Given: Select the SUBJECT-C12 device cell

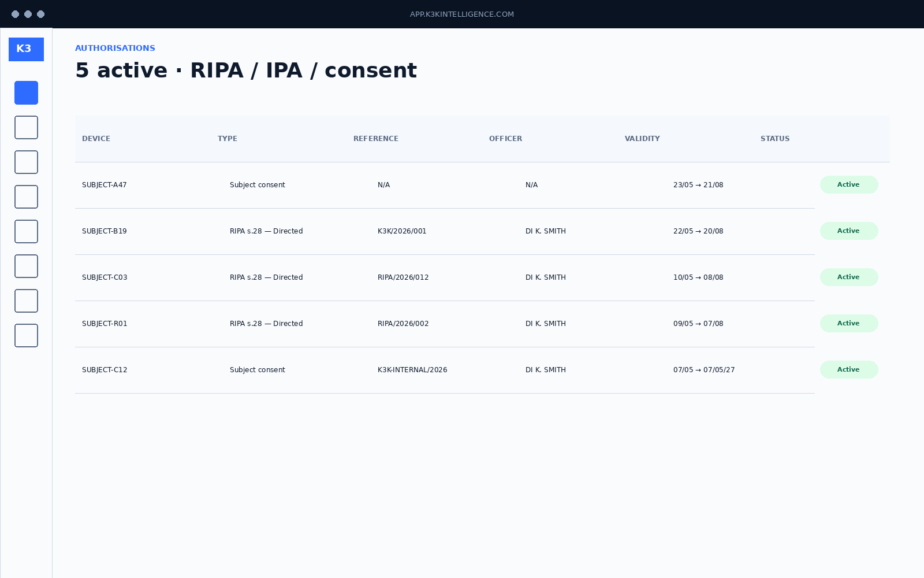Looking at the screenshot, I should click(105, 370).
